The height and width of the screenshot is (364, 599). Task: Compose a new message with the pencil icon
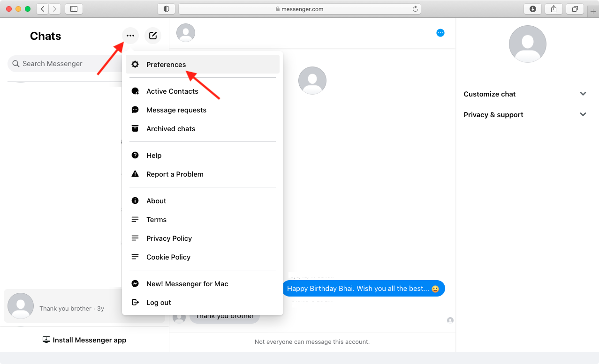(152, 36)
